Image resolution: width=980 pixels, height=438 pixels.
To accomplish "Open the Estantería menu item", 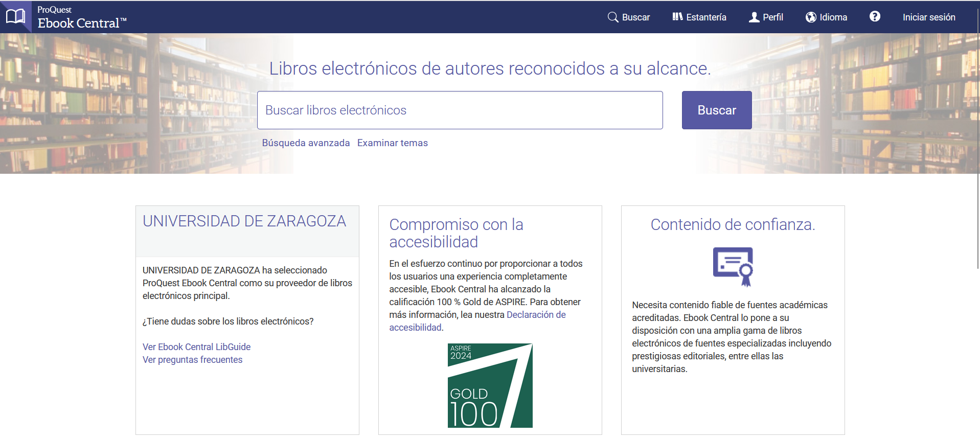I will [x=706, y=17].
